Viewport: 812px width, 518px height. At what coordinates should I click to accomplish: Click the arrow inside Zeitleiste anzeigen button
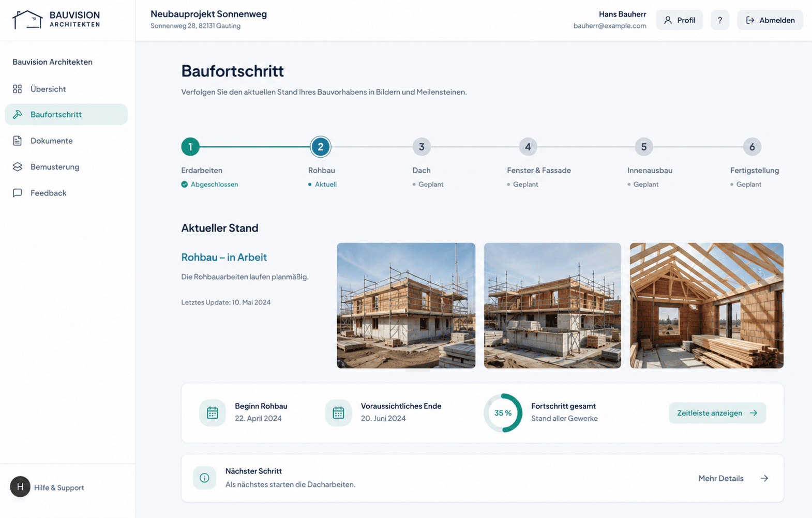pos(754,413)
